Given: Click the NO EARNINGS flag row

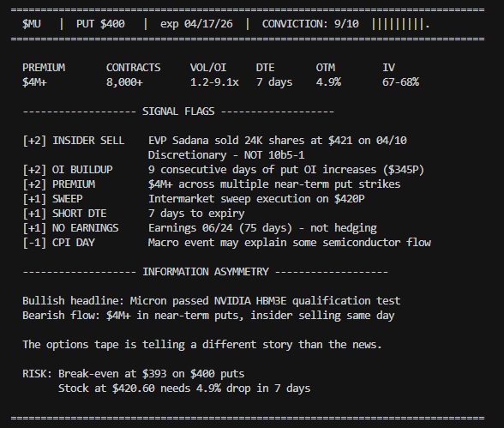Looking at the screenshot, I should click(200, 228).
